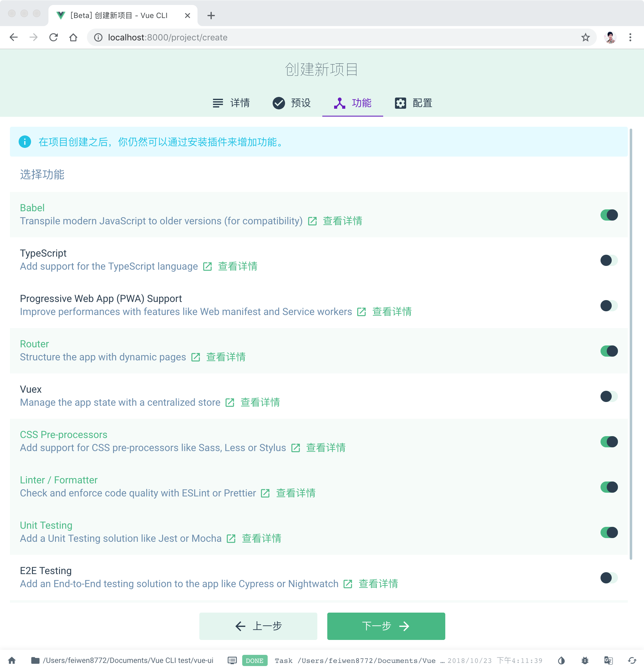This screenshot has width=644, height=671.
Task: Turn on the Vuex switch
Action: point(609,396)
